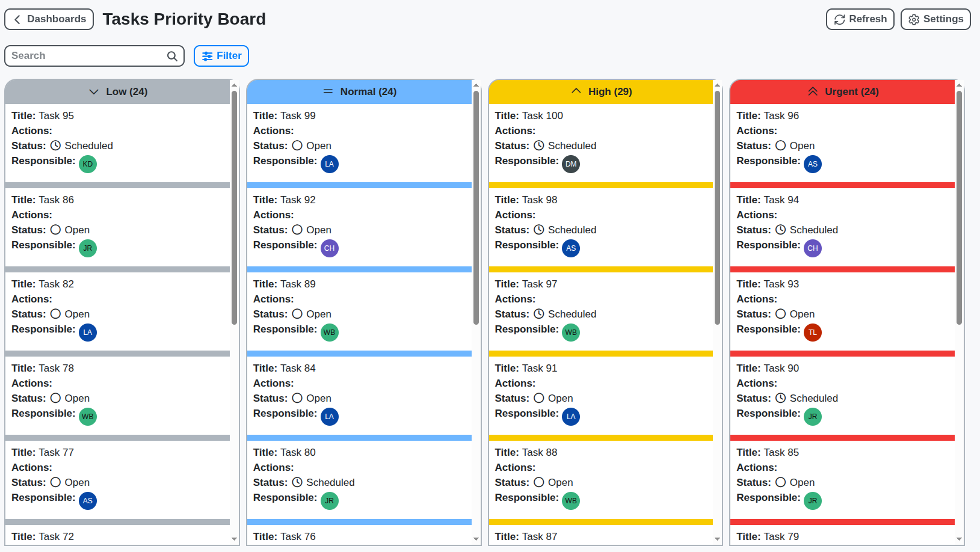The image size is (980, 552).
Task: Click inside the Search field
Action: (x=84, y=55)
